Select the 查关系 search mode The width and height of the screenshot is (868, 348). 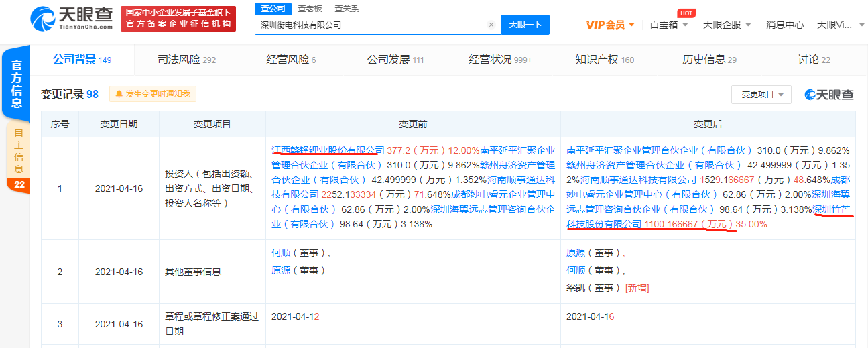346,8
